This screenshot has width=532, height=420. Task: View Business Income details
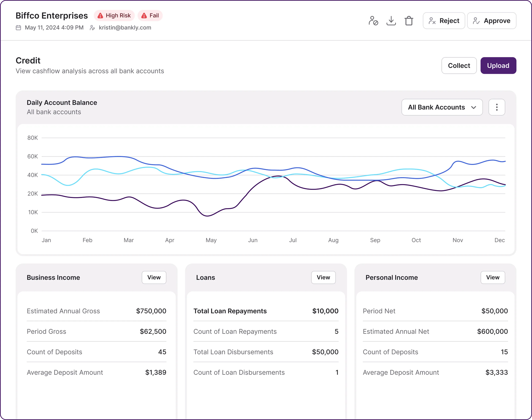[x=154, y=277]
